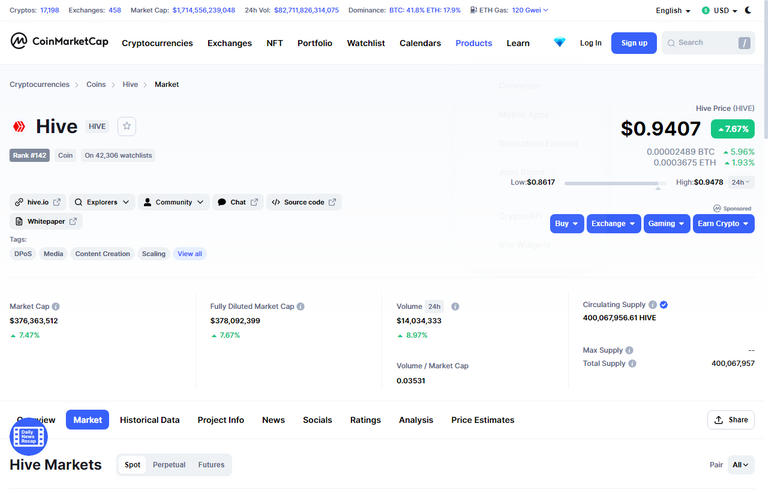Open the Whitepaper link

(46, 221)
